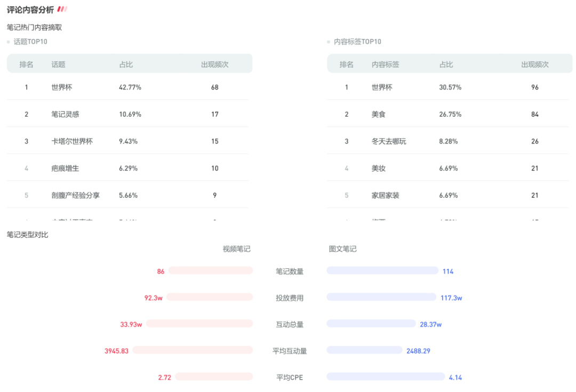Open the 剖腹产经验分享 topic
The width and height of the screenshot is (576, 392).
click(75, 195)
